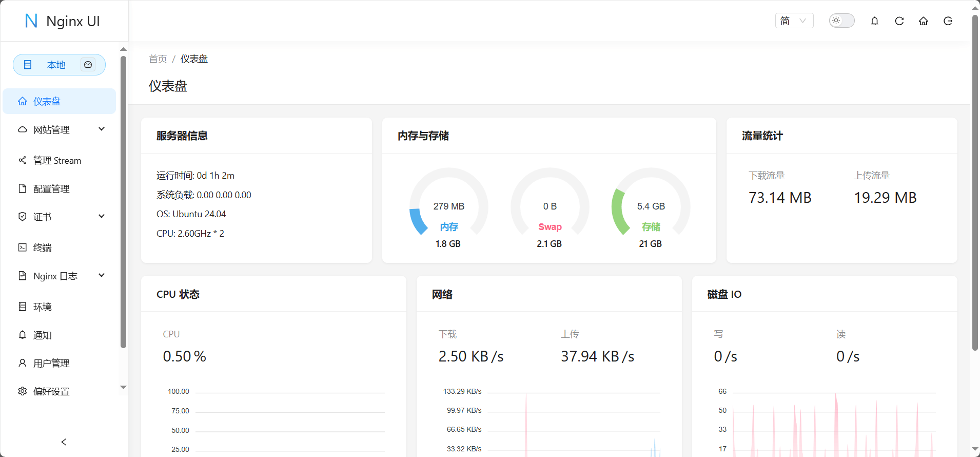Screen dimensions: 980x457
Task: Open 终端 terminal from sidebar
Action: [x=43, y=247]
